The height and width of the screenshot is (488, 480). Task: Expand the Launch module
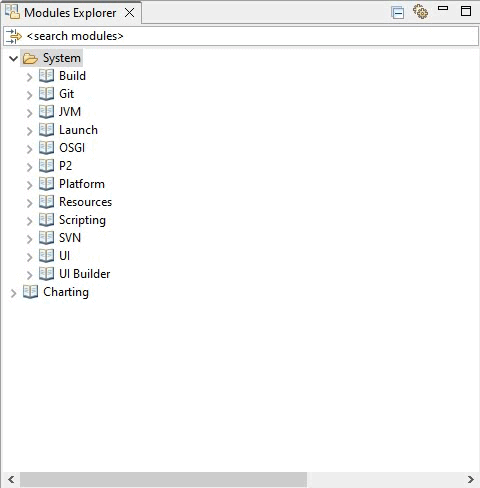[x=30, y=131]
